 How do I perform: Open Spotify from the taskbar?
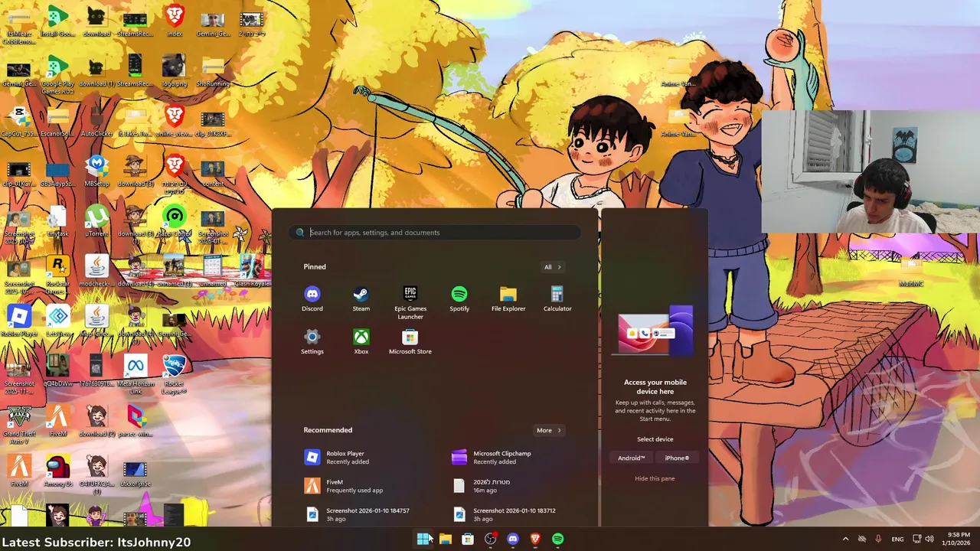557,539
